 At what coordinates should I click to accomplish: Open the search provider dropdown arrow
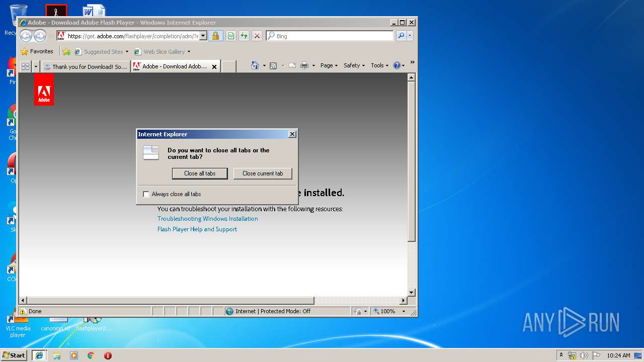pos(410,36)
